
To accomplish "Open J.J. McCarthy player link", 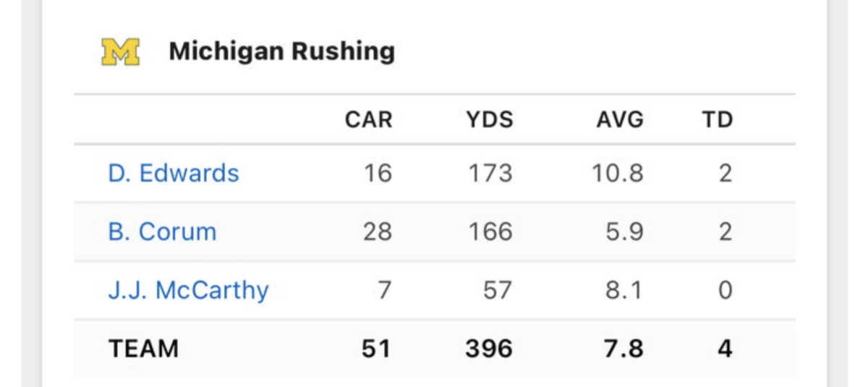I will [188, 290].
